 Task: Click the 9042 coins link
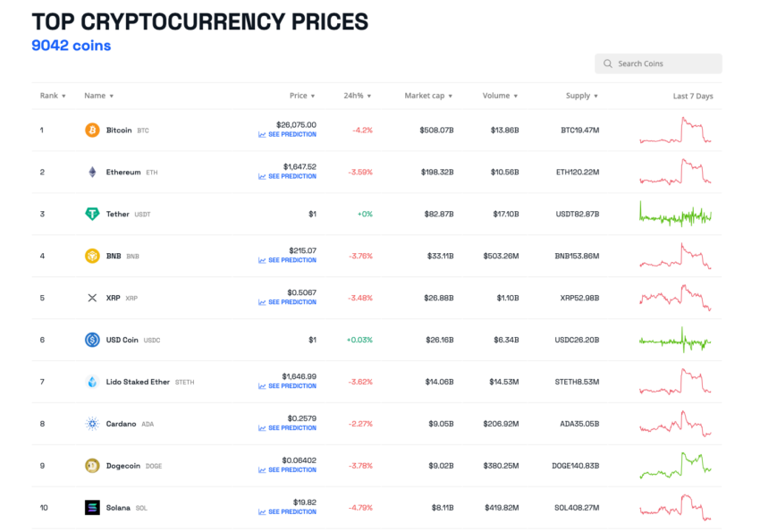click(x=70, y=46)
